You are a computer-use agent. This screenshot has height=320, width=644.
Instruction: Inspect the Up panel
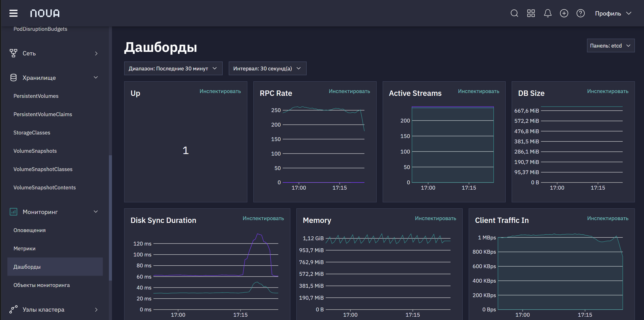(220, 91)
